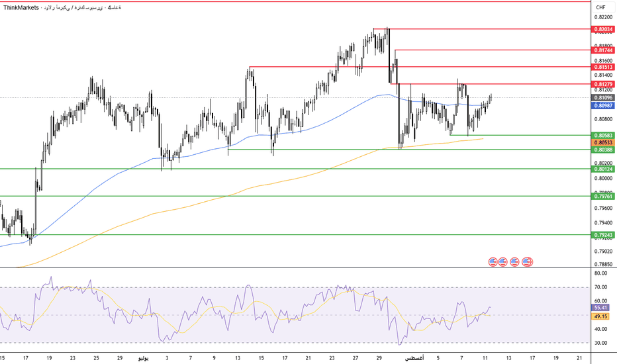617x364 pixels.
Task: Click the 0.82200 price axis tick
Action: 603,17
